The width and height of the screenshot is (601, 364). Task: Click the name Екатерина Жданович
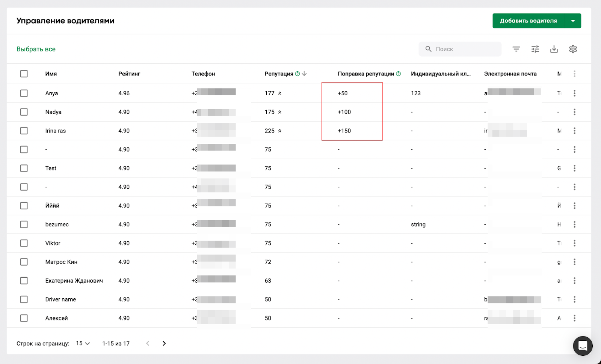(x=74, y=281)
